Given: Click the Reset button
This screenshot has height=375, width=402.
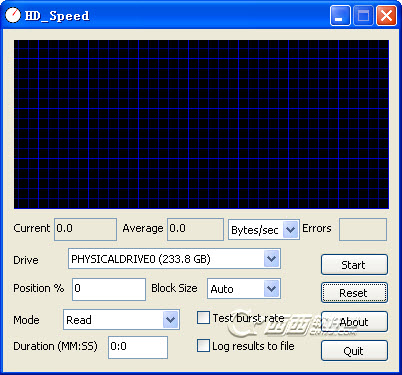Looking at the screenshot, I should click(354, 293).
